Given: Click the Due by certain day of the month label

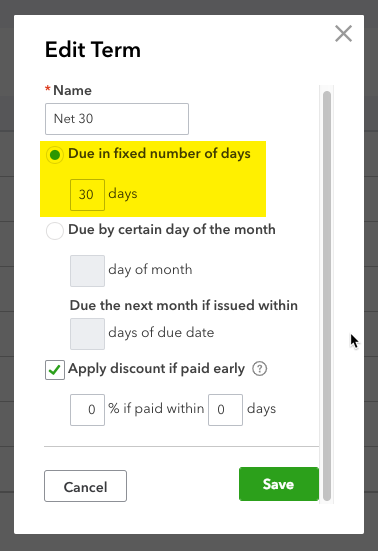Looking at the screenshot, I should click(x=172, y=230).
